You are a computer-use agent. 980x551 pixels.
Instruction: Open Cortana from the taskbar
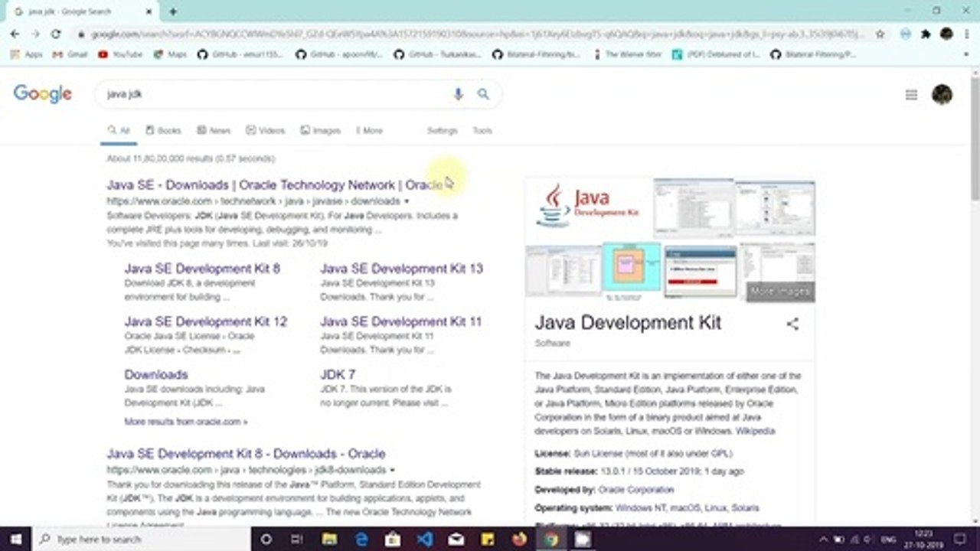coord(266,539)
